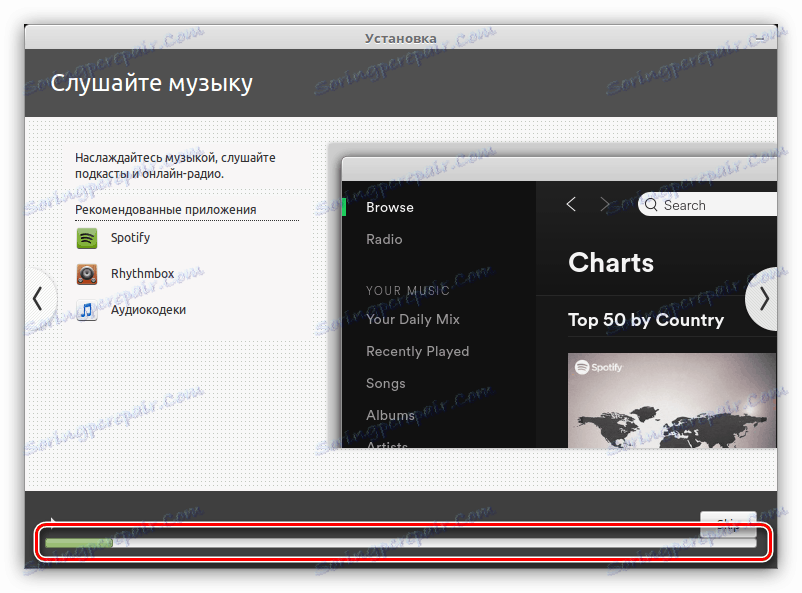
Task: Click the back arrow in Spotify preview
Action: click(571, 204)
